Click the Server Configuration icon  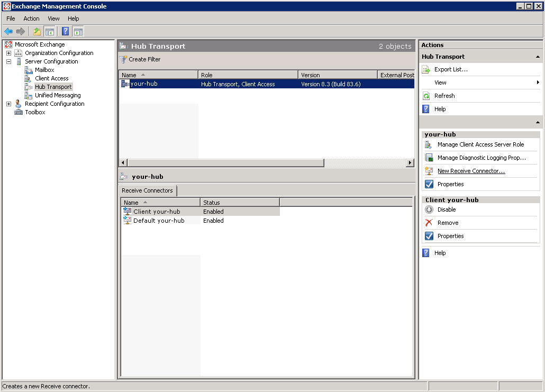tap(19, 61)
